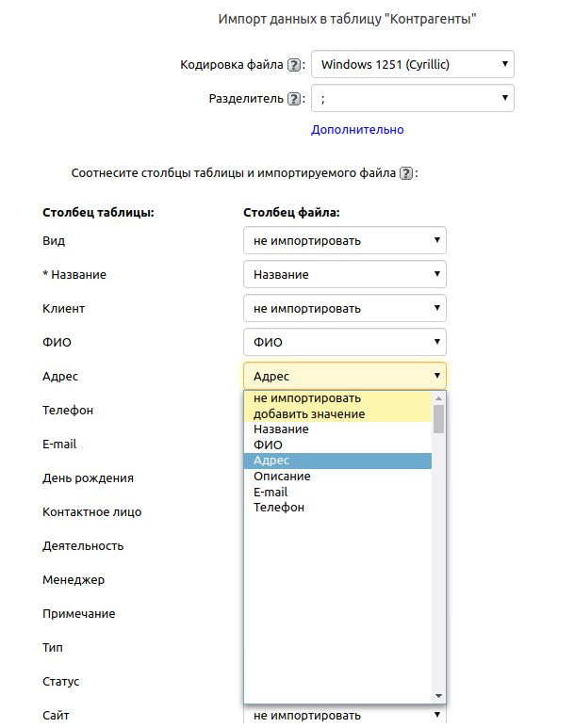This screenshot has width=574, height=728.
Task: Open the ФИО column mapping dropdown
Action: pos(344,343)
